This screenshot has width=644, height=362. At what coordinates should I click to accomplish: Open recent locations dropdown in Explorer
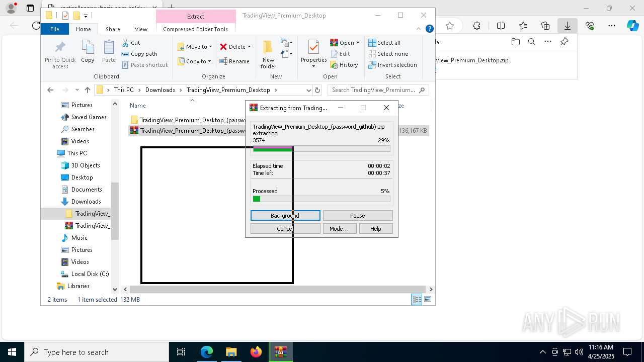click(x=77, y=90)
